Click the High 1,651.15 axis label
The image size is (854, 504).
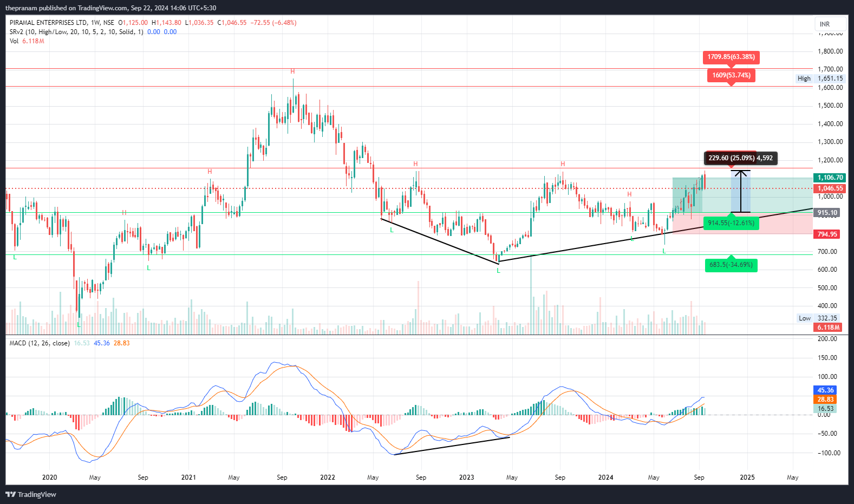(820, 78)
